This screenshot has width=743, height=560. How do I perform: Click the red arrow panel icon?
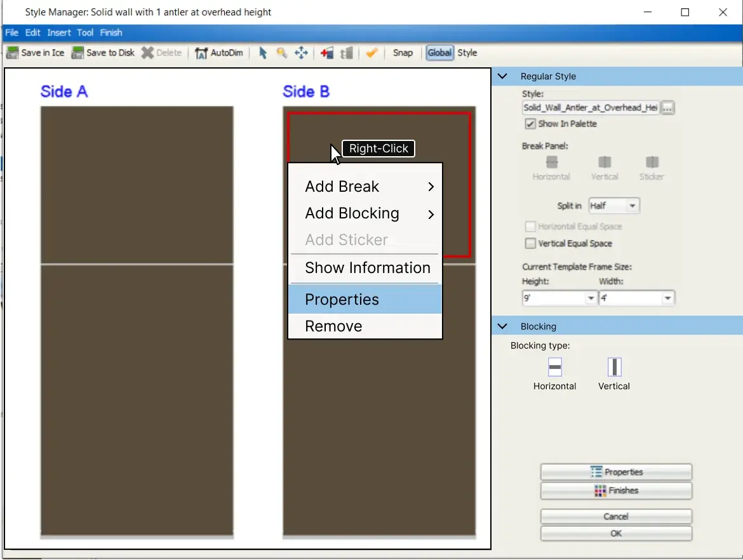tap(326, 53)
